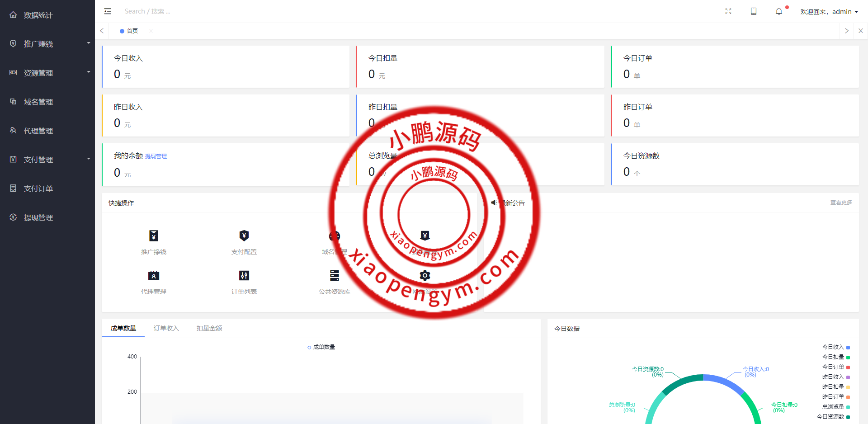This screenshot has height=424, width=868.
Task: Click the 今日资源数 stat card title
Action: 642,156
